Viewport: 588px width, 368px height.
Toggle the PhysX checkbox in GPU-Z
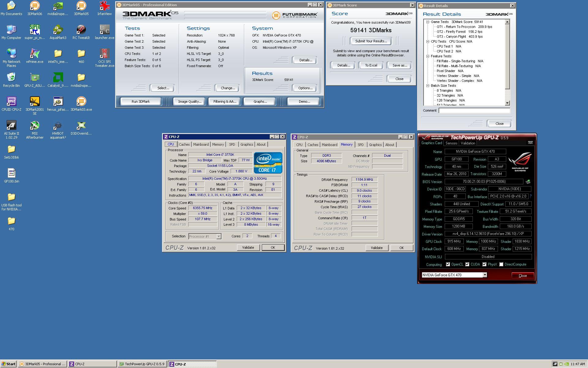(x=484, y=264)
